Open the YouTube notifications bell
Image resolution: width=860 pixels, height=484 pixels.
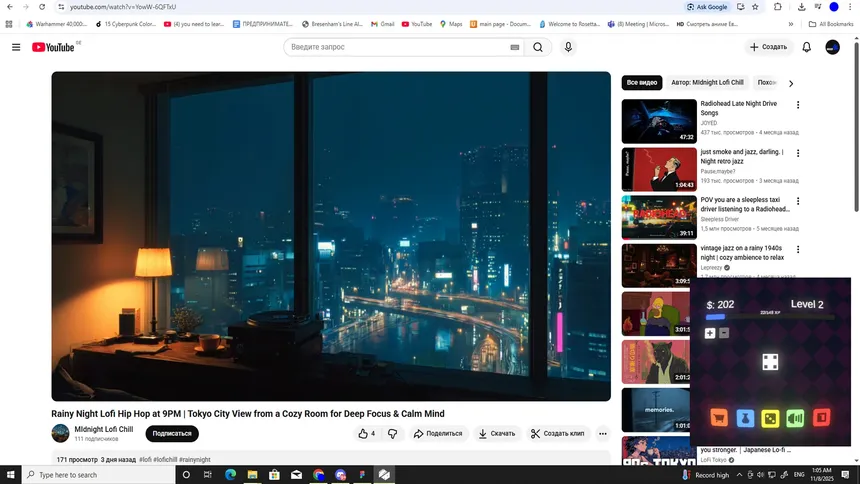807,47
